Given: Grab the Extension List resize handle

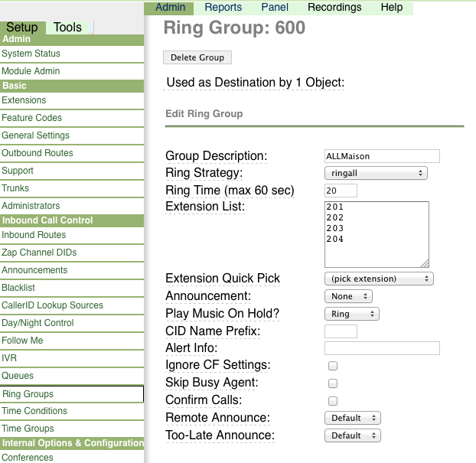Looking at the screenshot, I should [x=425, y=263].
